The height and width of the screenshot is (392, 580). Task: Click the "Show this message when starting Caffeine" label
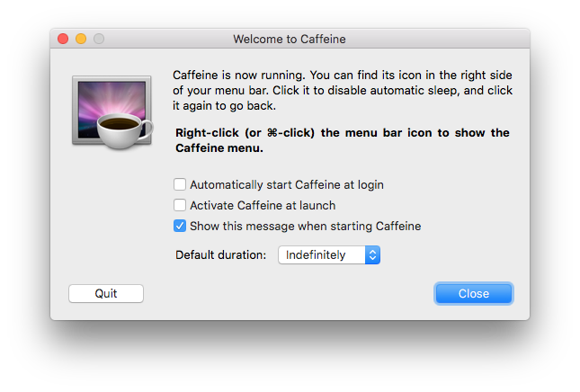[306, 226]
